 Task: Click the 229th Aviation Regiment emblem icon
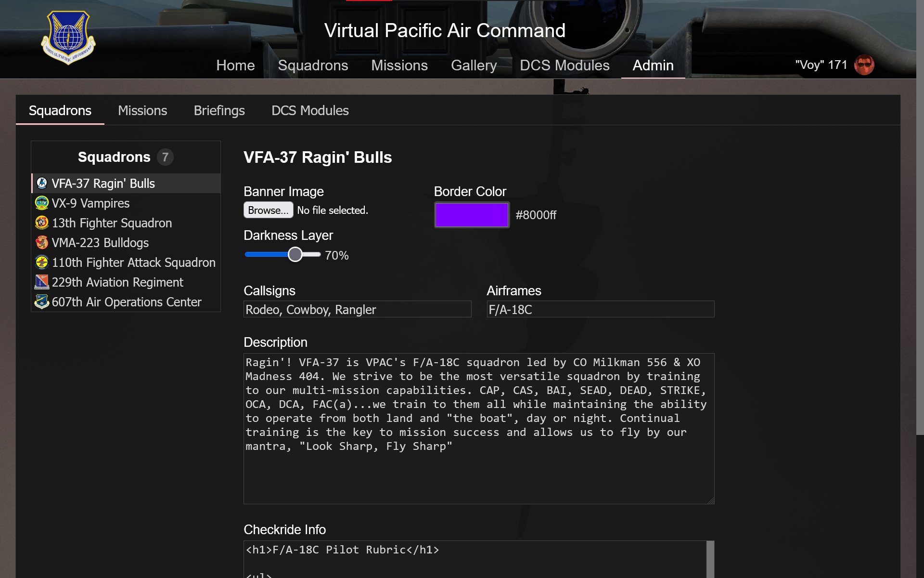[x=42, y=282]
